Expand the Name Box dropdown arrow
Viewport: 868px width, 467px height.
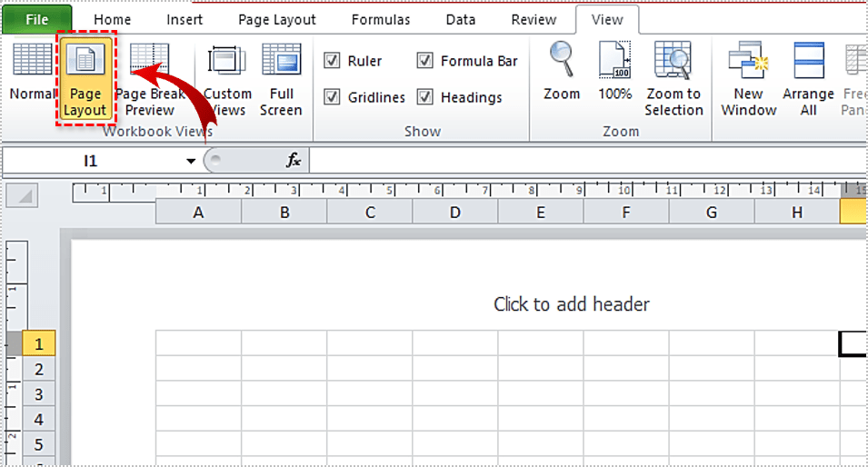click(191, 162)
